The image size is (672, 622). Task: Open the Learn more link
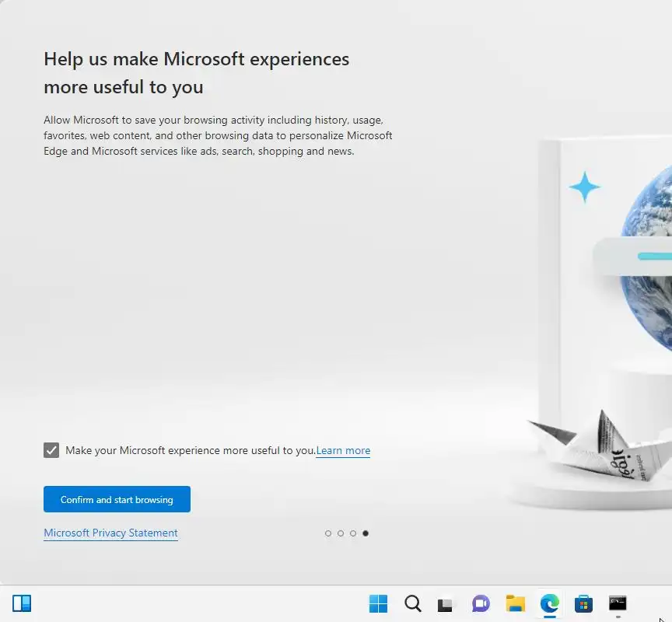coord(343,451)
